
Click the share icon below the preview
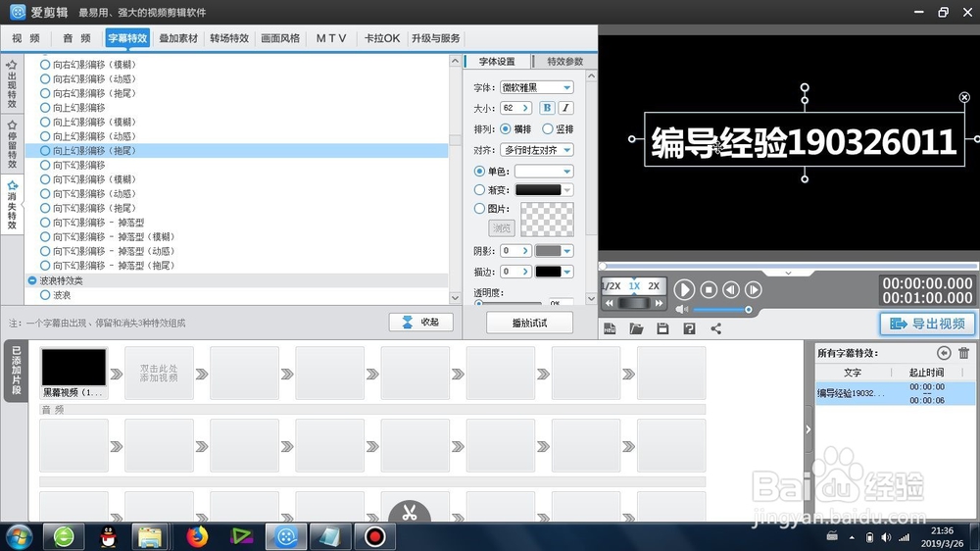pyautogui.click(x=715, y=328)
